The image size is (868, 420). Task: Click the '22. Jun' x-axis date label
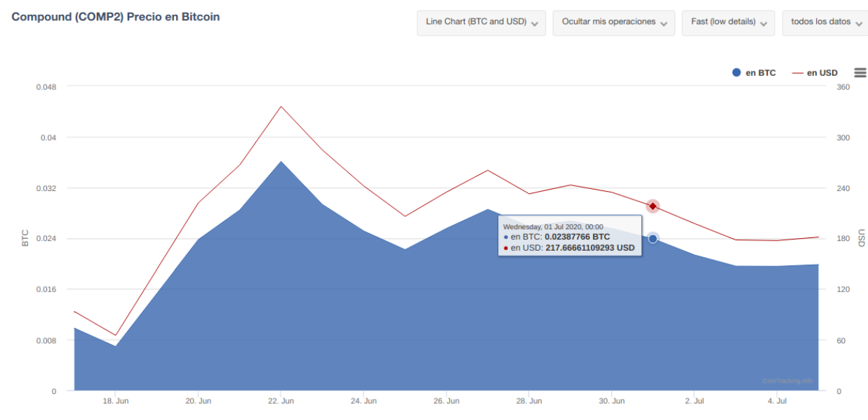[x=281, y=401]
